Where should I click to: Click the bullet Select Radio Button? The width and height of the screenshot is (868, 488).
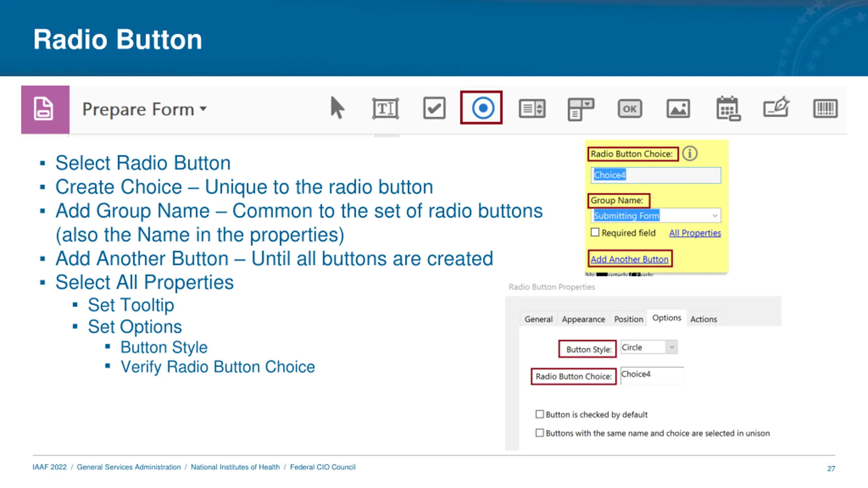click(x=143, y=163)
